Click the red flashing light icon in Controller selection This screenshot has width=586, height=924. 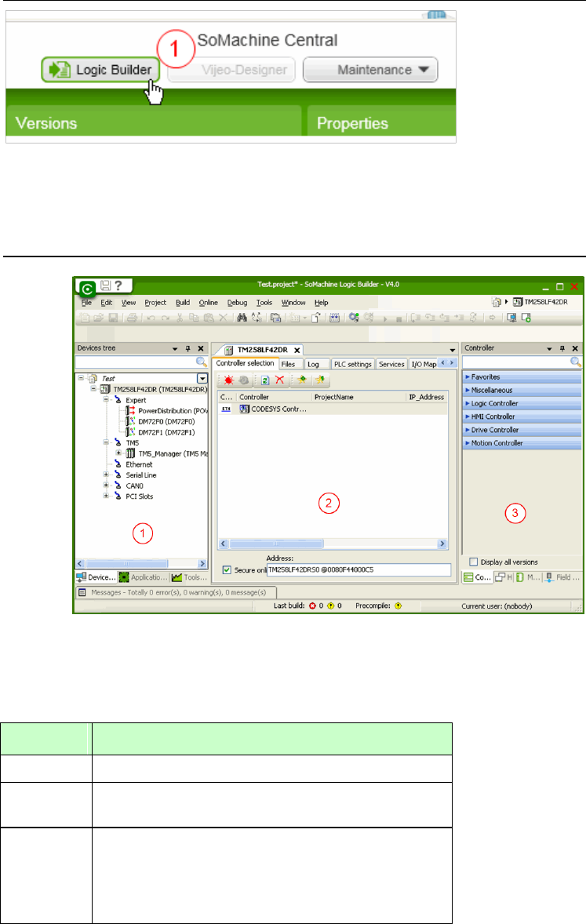click(229, 380)
